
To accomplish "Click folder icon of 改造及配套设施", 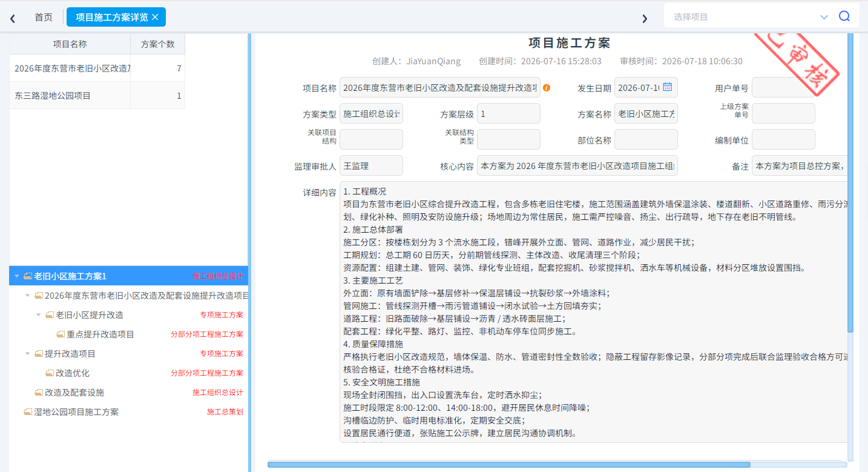I will tap(39, 393).
